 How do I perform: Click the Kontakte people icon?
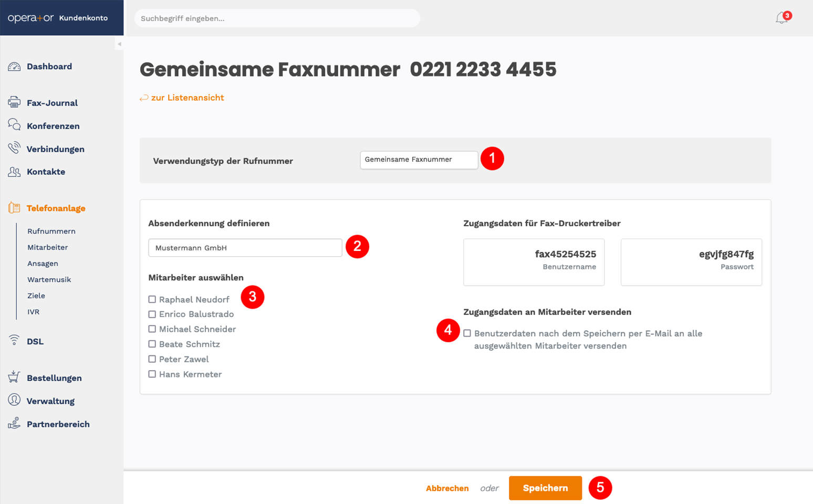pyautogui.click(x=14, y=172)
